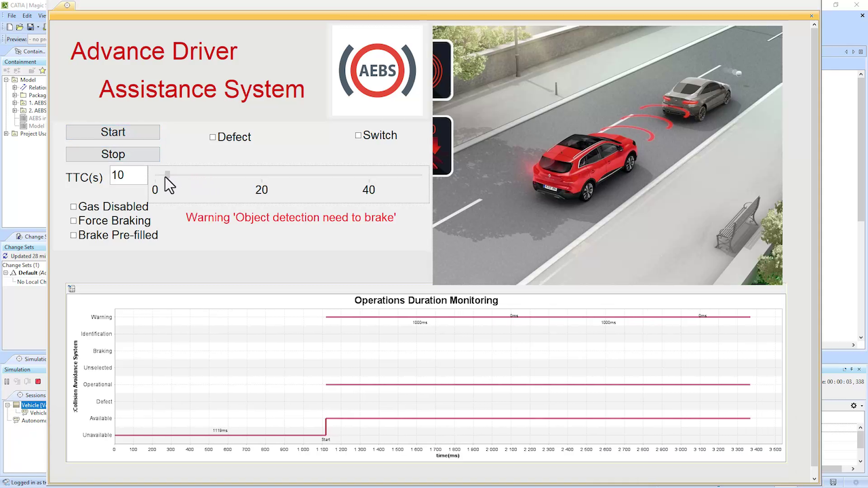
Task: Open the settings gear in the bottom-right panel
Action: pos(853,405)
